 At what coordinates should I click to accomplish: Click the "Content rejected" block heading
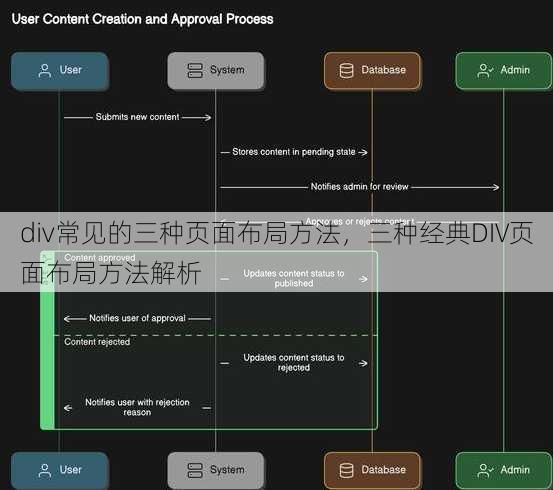pos(97,342)
